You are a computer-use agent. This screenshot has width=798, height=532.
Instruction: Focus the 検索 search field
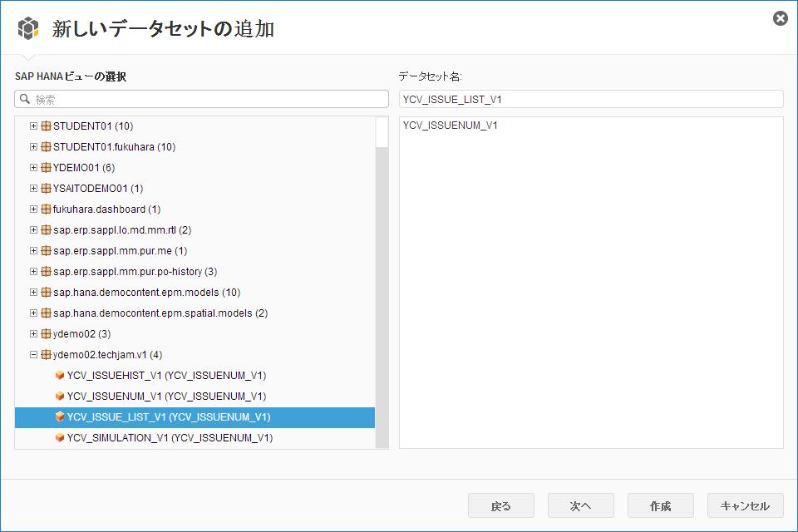[x=201, y=99]
